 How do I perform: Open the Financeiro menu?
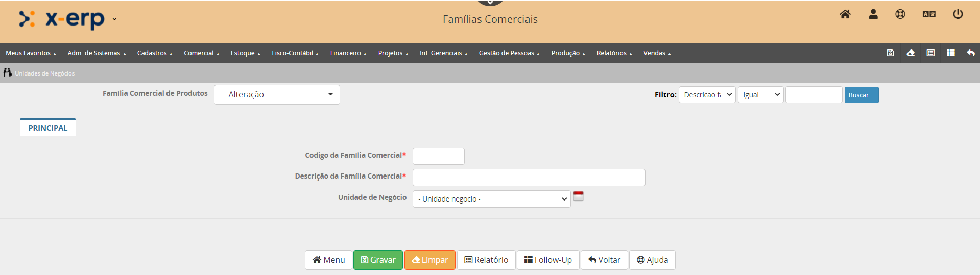(x=348, y=53)
